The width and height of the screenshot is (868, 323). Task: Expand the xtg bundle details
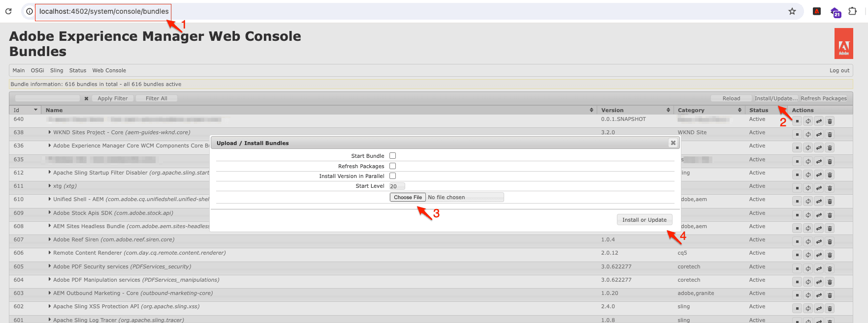tap(50, 186)
